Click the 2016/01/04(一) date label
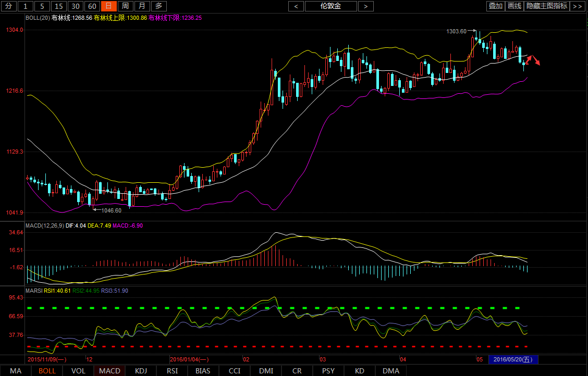The height and width of the screenshot is (376, 588). point(189,359)
